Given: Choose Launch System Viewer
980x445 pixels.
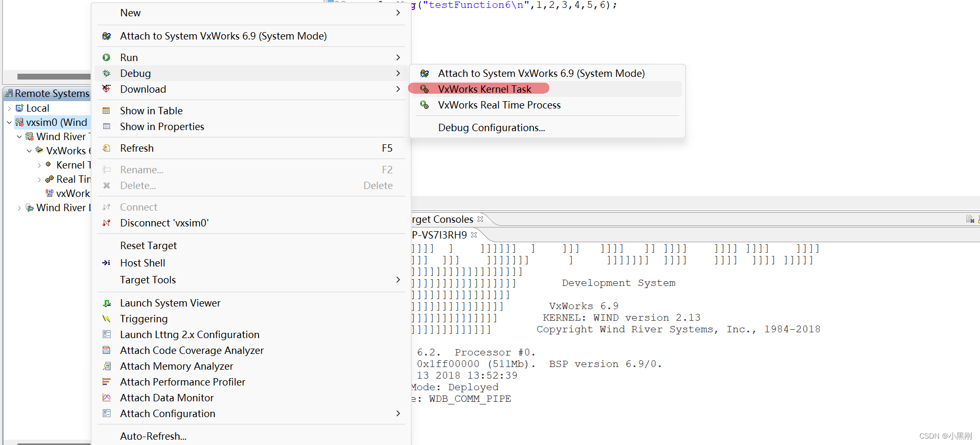Looking at the screenshot, I should 251,303.
